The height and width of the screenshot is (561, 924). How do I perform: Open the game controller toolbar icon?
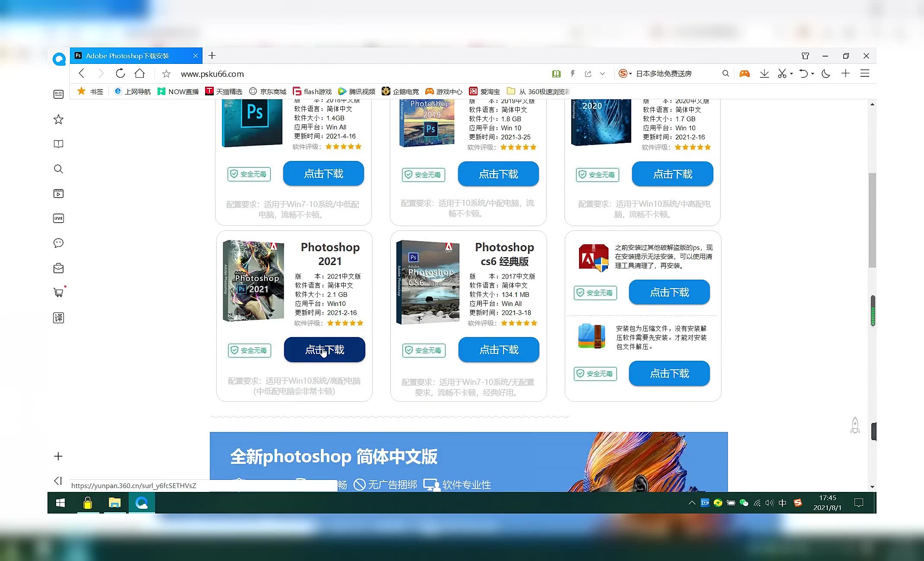[x=744, y=74]
